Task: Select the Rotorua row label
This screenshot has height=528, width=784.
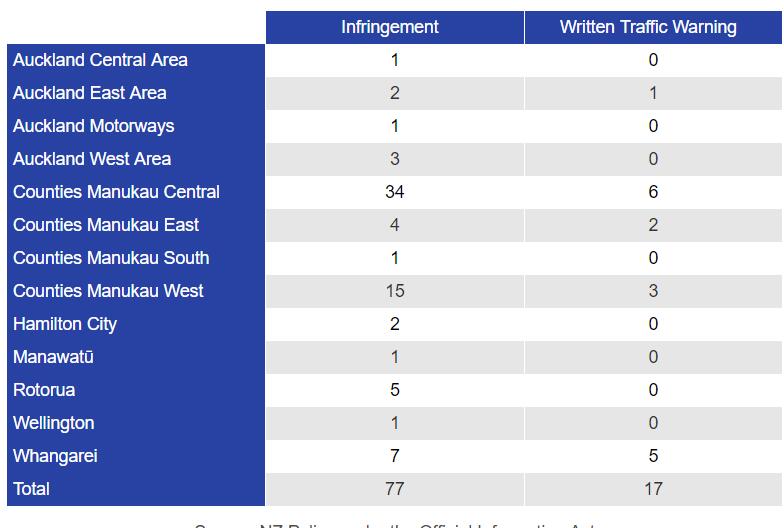Action: pos(44,390)
